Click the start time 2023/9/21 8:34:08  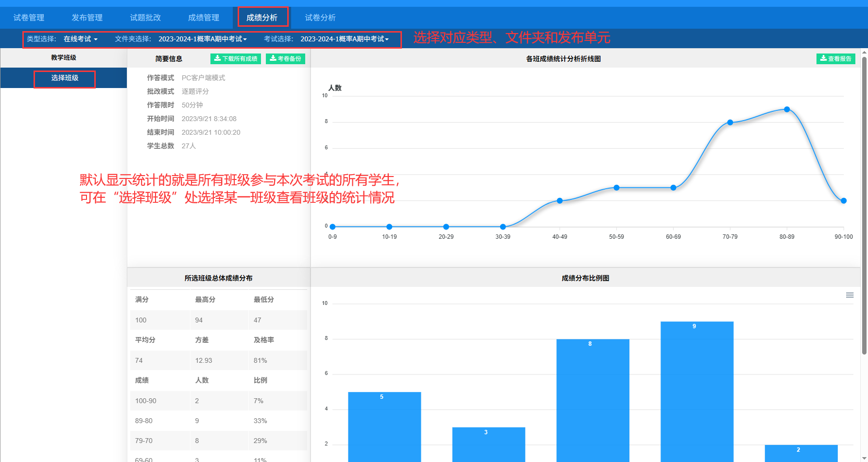coord(209,119)
